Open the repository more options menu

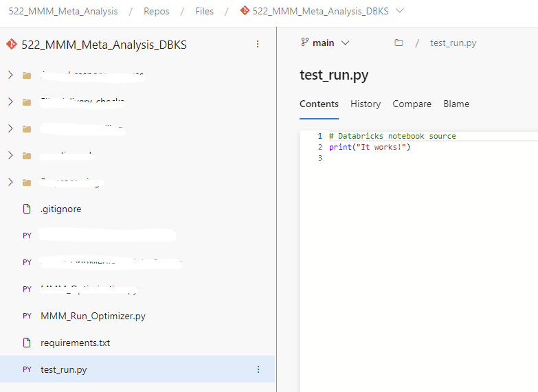(x=258, y=45)
